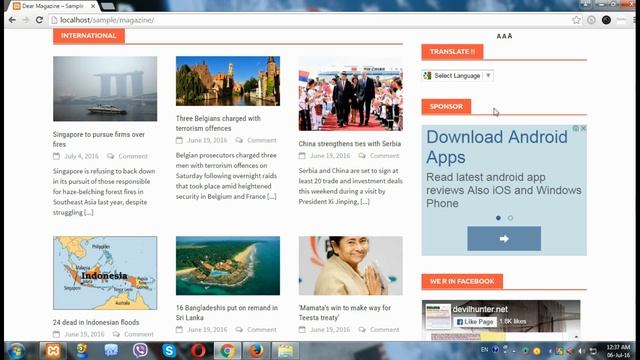Click Comment link under Singapore article
This screenshot has width=640, height=360.
[133, 156]
